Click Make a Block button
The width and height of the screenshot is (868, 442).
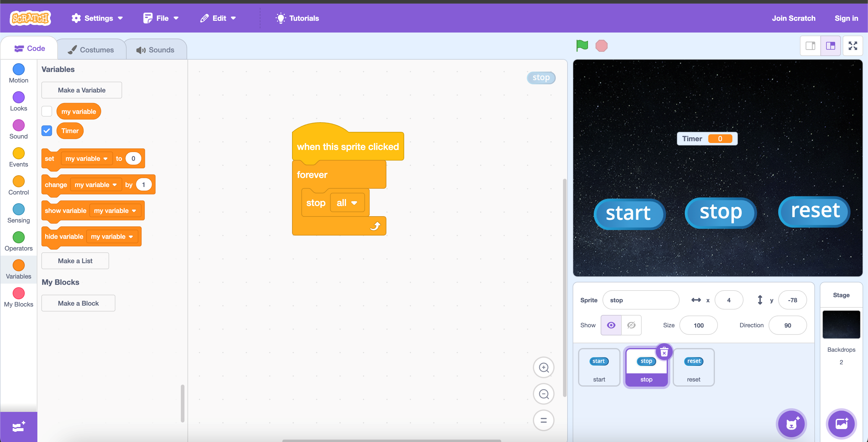[78, 303]
